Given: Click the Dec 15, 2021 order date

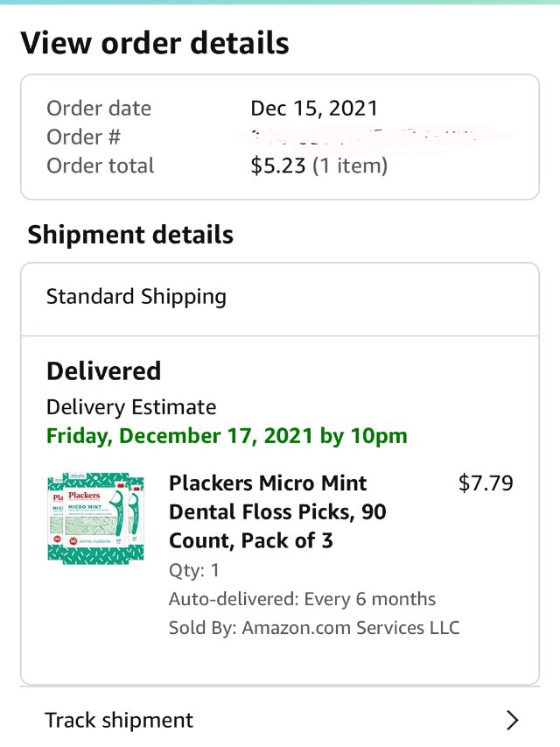Looking at the screenshot, I should click(x=314, y=108).
